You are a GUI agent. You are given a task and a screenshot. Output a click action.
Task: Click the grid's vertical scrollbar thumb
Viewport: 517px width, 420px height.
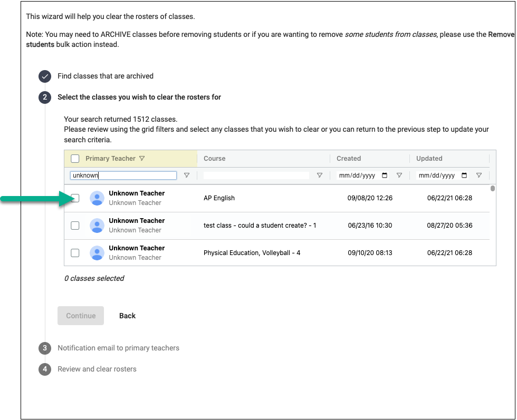493,189
